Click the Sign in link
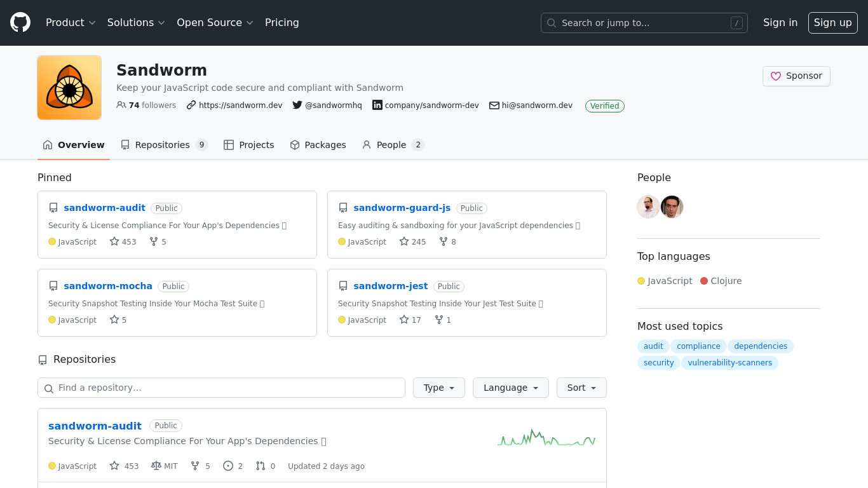 point(780,22)
